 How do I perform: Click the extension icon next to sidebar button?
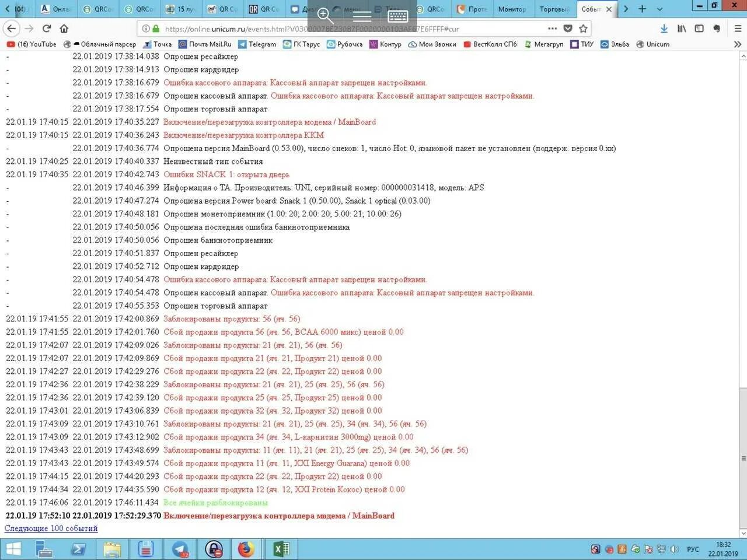click(x=717, y=28)
